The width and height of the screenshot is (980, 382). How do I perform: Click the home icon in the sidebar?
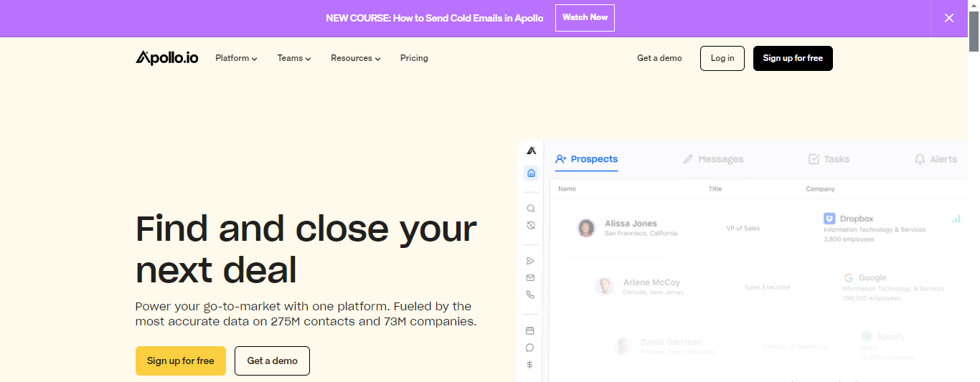click(531, 173)
